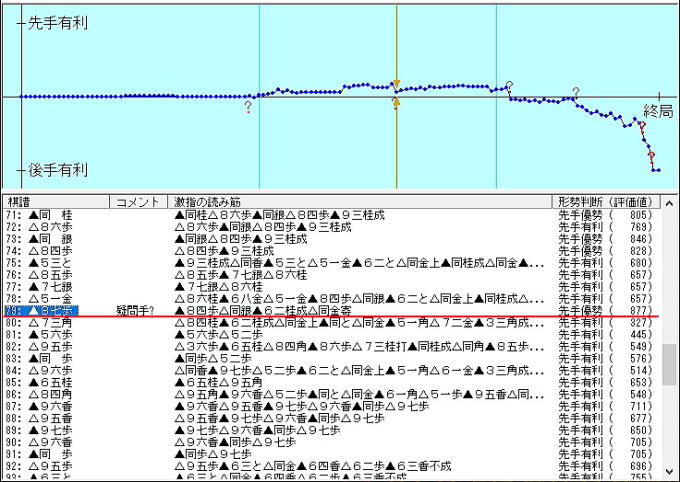Select move row 91: ▲同 歩
Screen dimensions: 680x482
point(331,454)
